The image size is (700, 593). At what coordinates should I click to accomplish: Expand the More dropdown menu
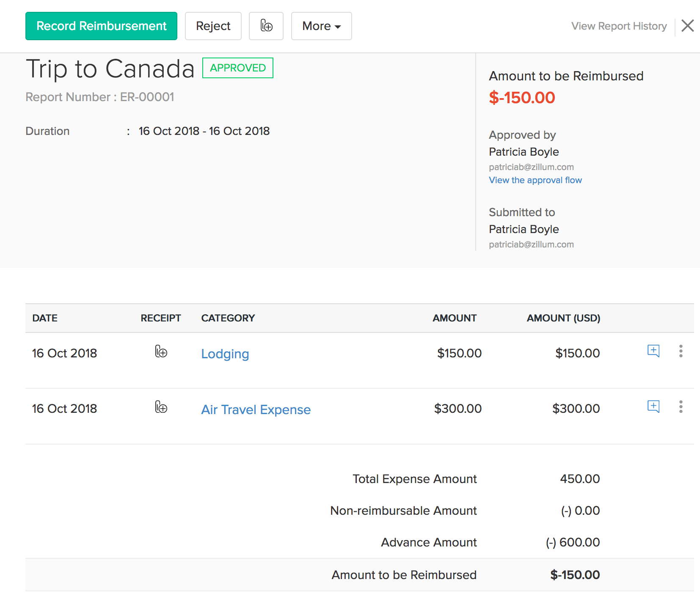[x=321, y=26]
